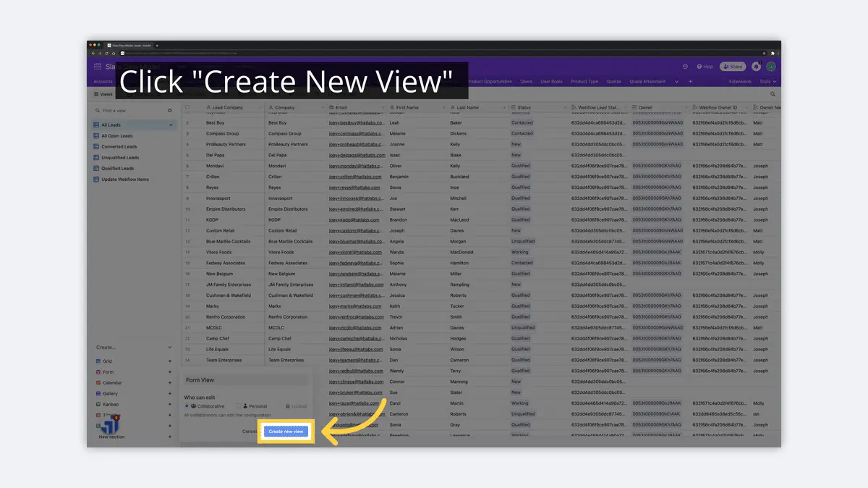Go back with the browser back arrow
This screenshot has width=868, height=488.
point(93,53)
